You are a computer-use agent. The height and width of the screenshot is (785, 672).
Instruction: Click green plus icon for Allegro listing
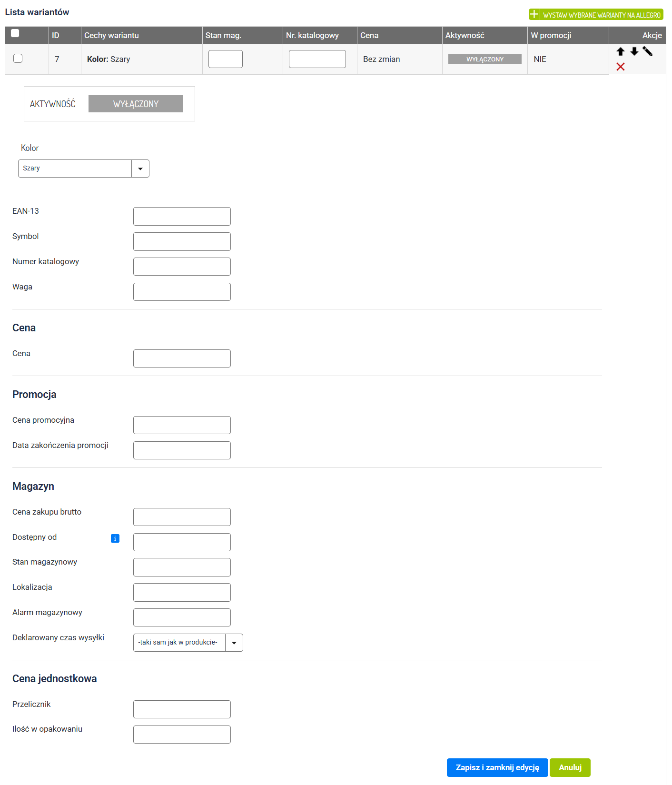coord(534,14)
